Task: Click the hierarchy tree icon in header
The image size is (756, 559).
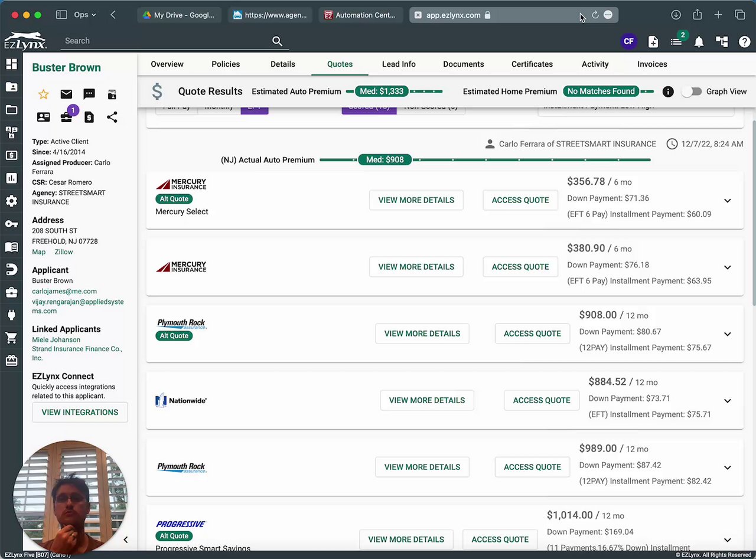Action: [722, 41]
